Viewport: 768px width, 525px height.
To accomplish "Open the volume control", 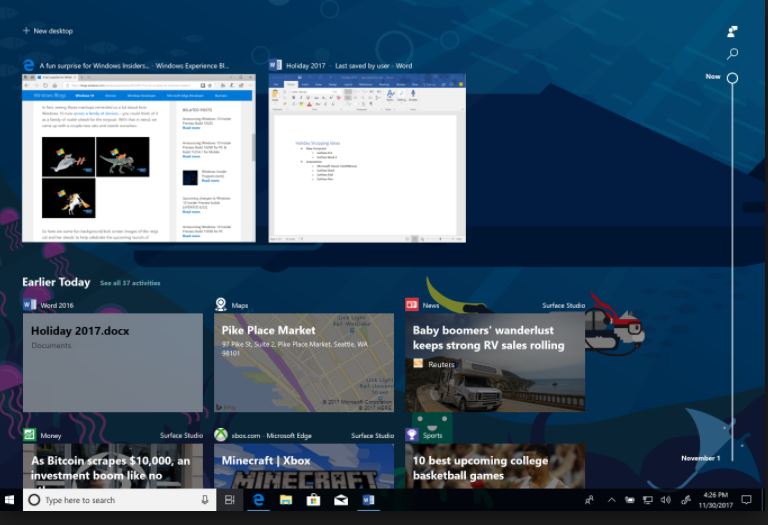I will (x=665, y=500).
